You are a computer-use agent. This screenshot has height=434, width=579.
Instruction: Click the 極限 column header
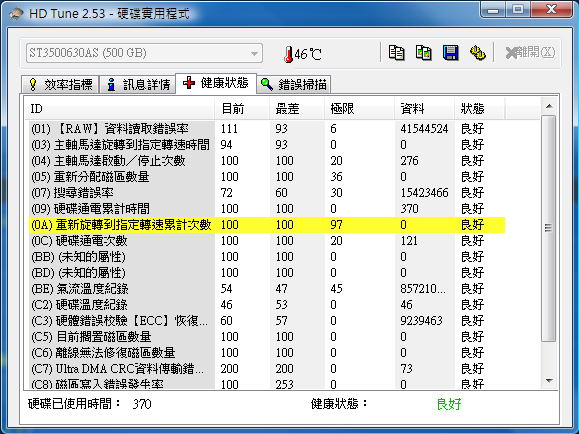(x=359, y=109)
